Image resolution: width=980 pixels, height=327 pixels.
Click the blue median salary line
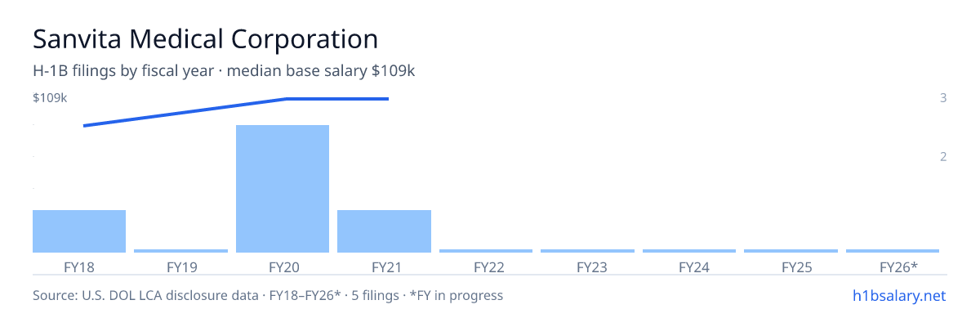pos(236,112)
